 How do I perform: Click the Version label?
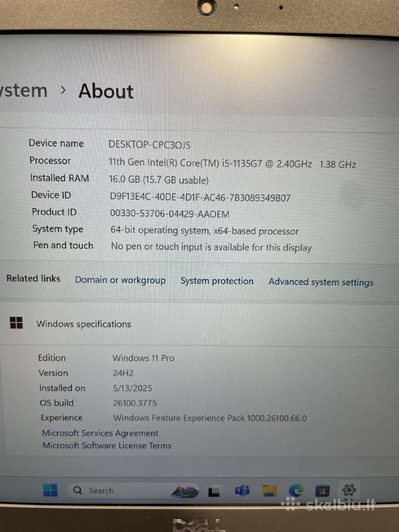tap(53, 373)
